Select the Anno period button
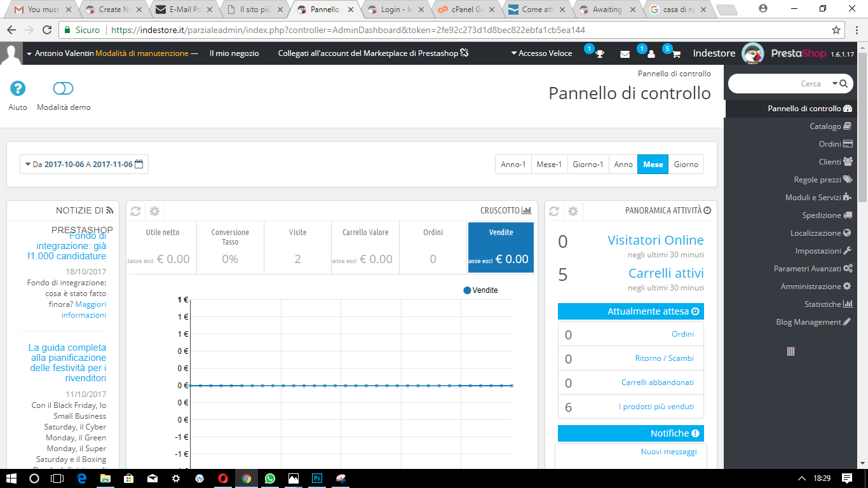 [x=623, y=165]
